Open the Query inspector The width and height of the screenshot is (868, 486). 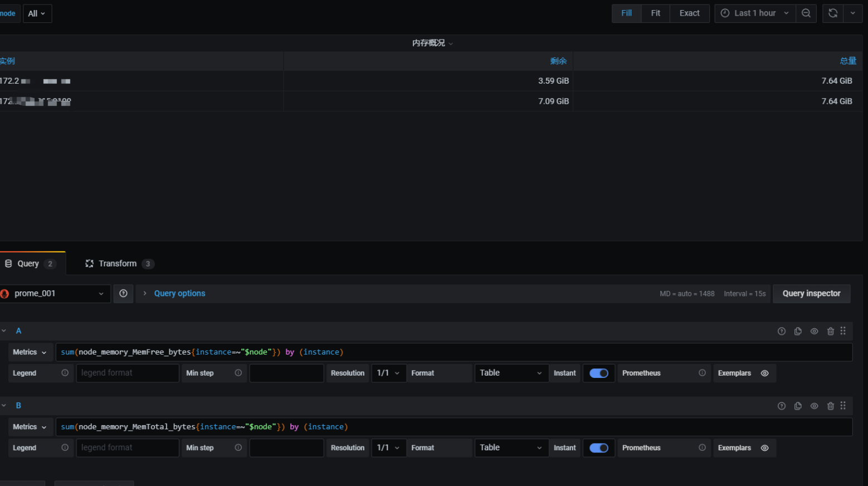point(811,294)
